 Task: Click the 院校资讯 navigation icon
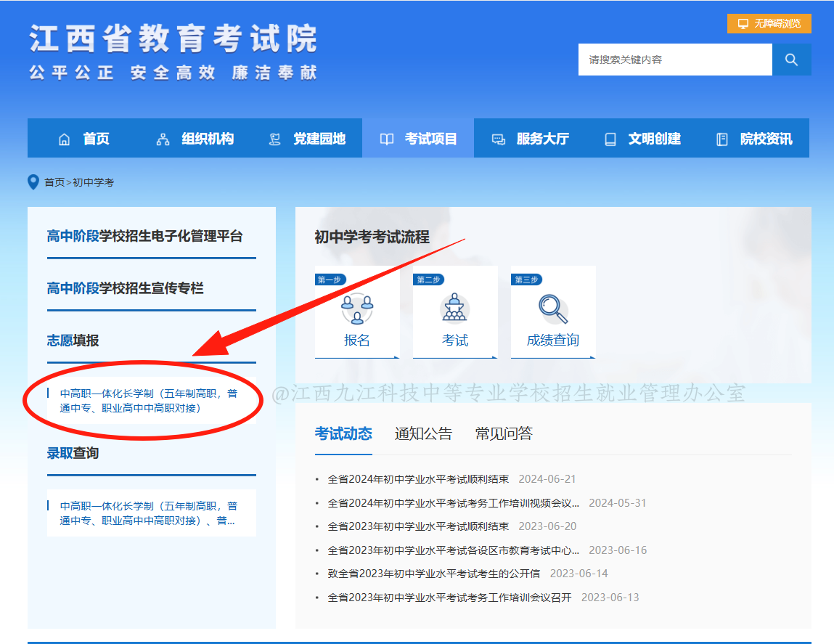point(721,139)
